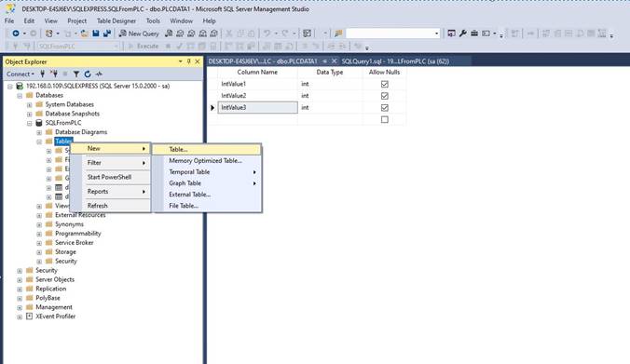630x364 pixels.
Task: Expand the Database Diagrams folder
Action: (x=39, y=132)
